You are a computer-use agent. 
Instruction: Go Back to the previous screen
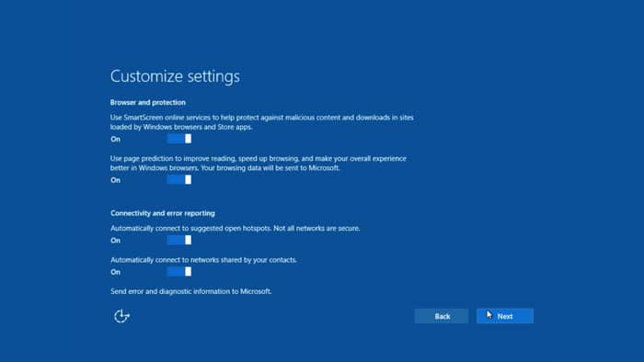pos(442,316)
